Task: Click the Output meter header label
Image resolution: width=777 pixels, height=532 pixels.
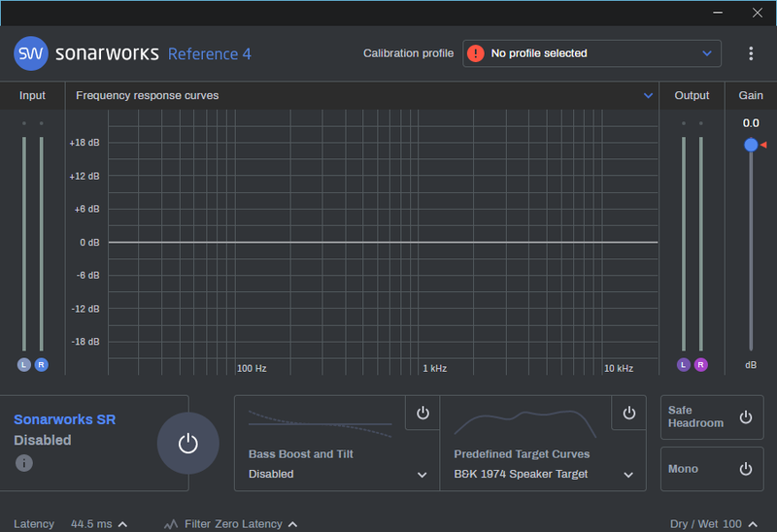Action: (x=692, y=95)
